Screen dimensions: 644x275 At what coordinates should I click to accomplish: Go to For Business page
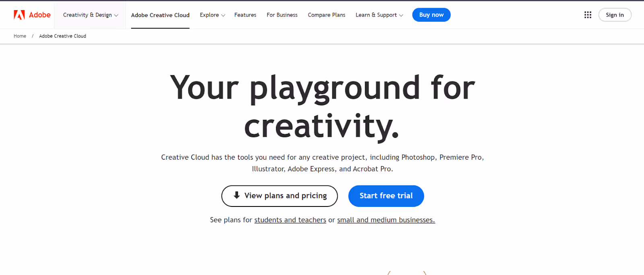tap(282, 15)
